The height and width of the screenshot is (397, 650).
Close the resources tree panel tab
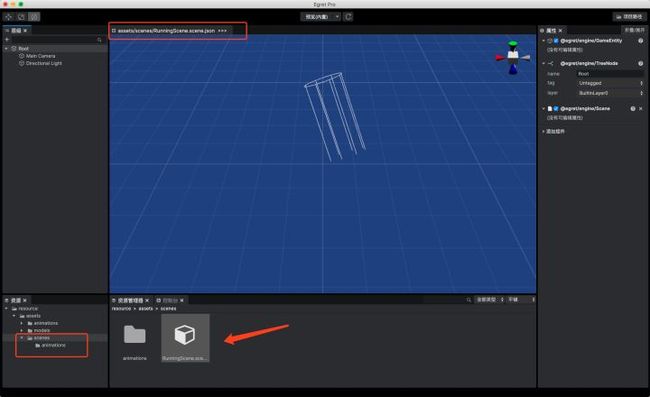pos(25,300)
